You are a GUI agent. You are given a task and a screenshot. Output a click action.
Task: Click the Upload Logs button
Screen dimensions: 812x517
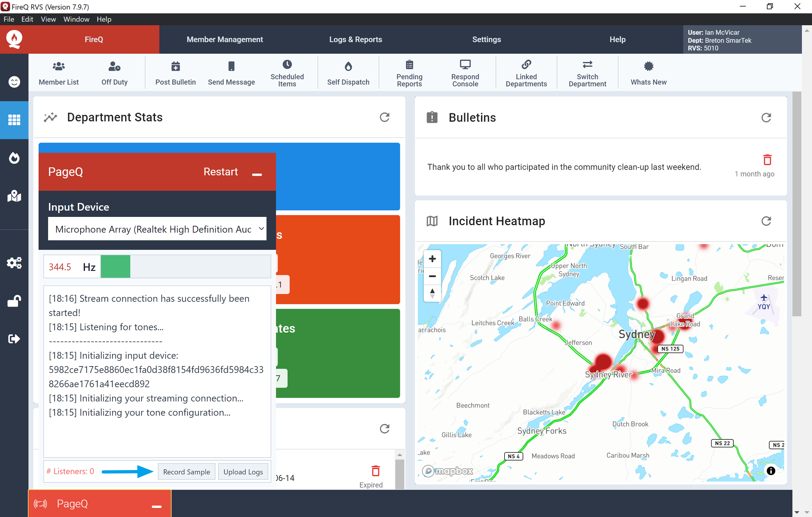[x=243, y=472]
